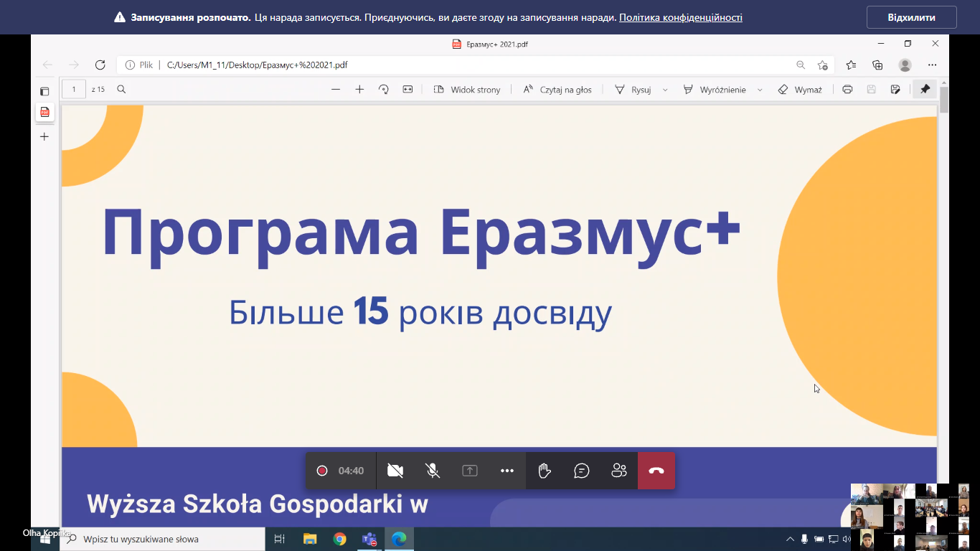Print the PDF document

[847, 90]
